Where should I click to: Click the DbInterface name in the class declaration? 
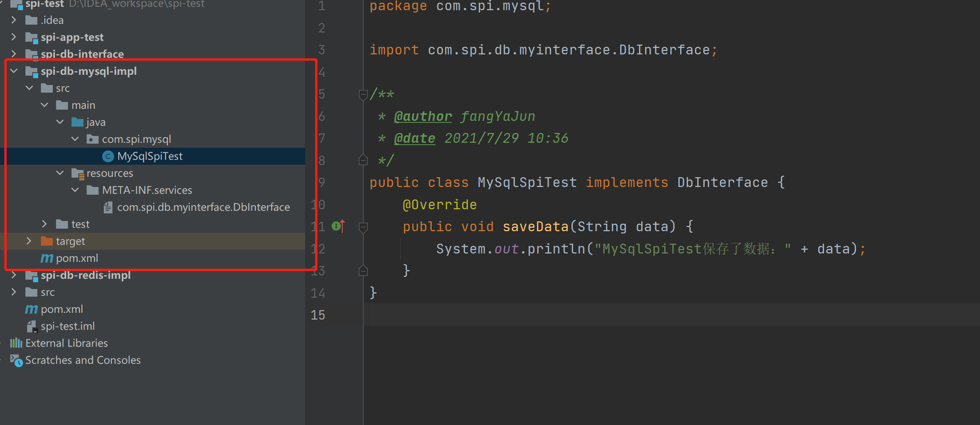point(722,182)
